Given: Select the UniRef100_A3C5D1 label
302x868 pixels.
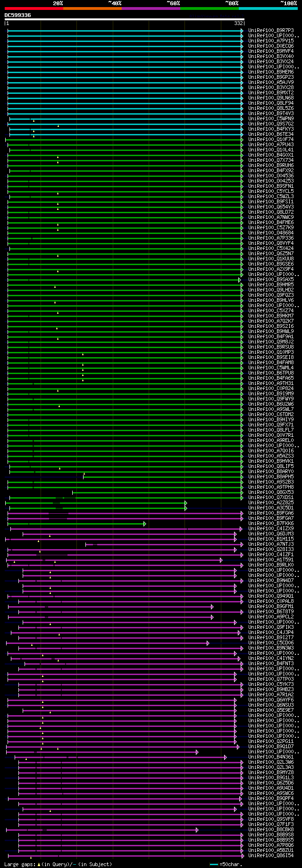Looking at the screenshot, I should coord(271,508).
